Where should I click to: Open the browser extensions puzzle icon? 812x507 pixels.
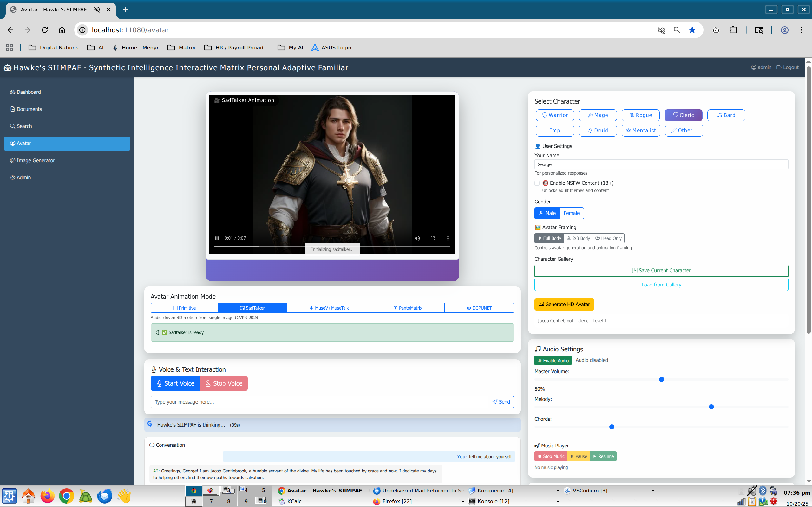[733, 30]
